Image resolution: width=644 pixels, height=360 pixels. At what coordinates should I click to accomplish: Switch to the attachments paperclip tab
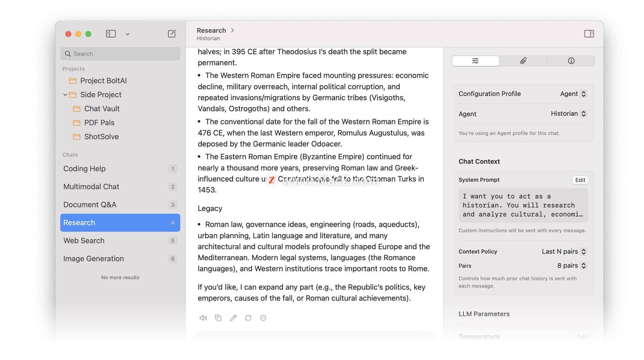[523, 61]
